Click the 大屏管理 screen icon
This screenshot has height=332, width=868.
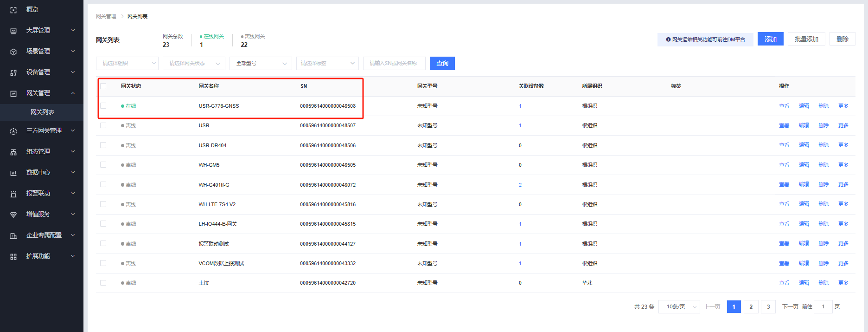(x=13, y=31)
